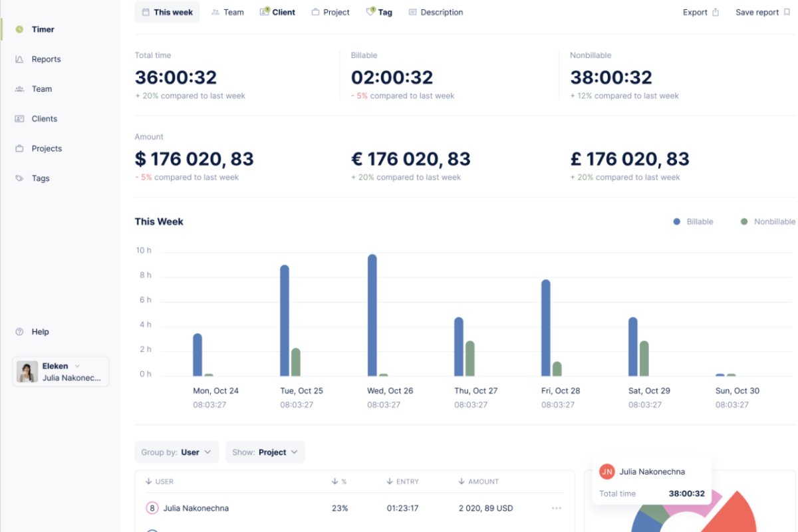798x532 pixels.
Task: Open the Show Project dropdown
Action: [x=265, y=452]
